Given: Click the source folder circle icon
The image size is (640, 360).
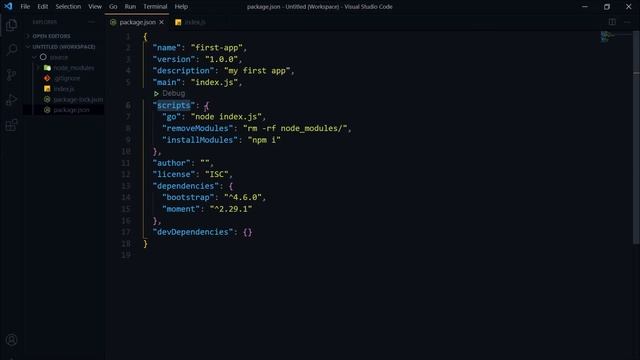Looking at the screenshot, I should click(x=43, y=57).
